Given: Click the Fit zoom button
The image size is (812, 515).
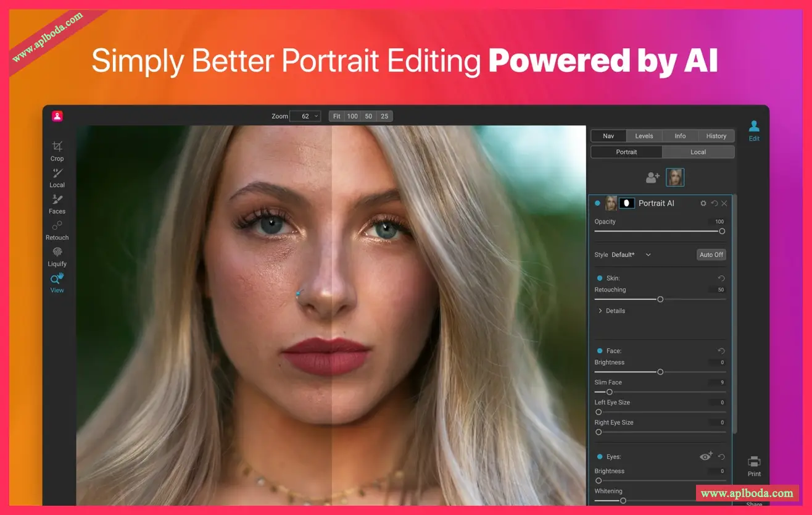Looking at the screenshot, I should (336, 116).
